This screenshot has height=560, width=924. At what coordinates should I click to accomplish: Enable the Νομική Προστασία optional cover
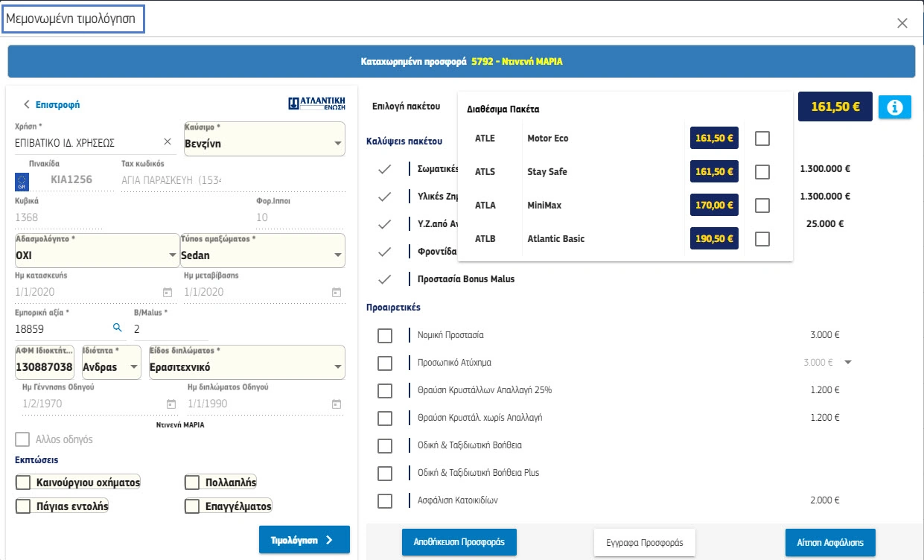[385, 336]
